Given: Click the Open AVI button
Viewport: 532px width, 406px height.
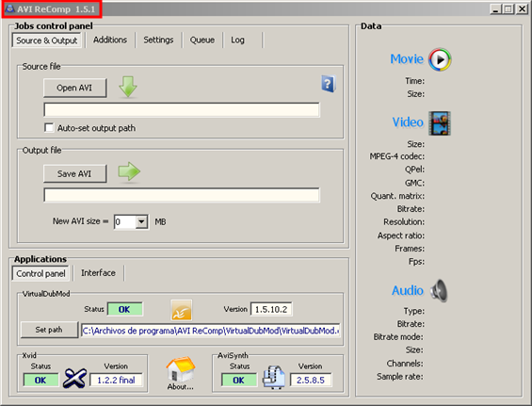Looking at the screenshot, I should (x=74, y=88).
